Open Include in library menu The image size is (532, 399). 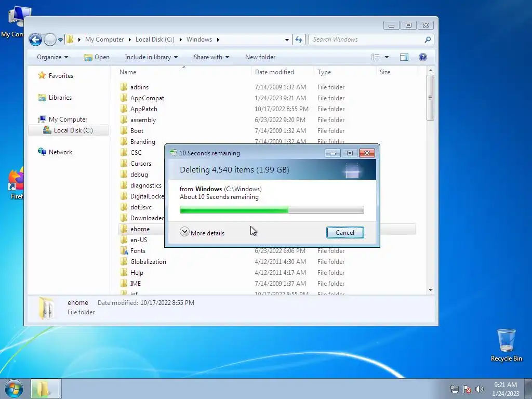click(151, 57)
